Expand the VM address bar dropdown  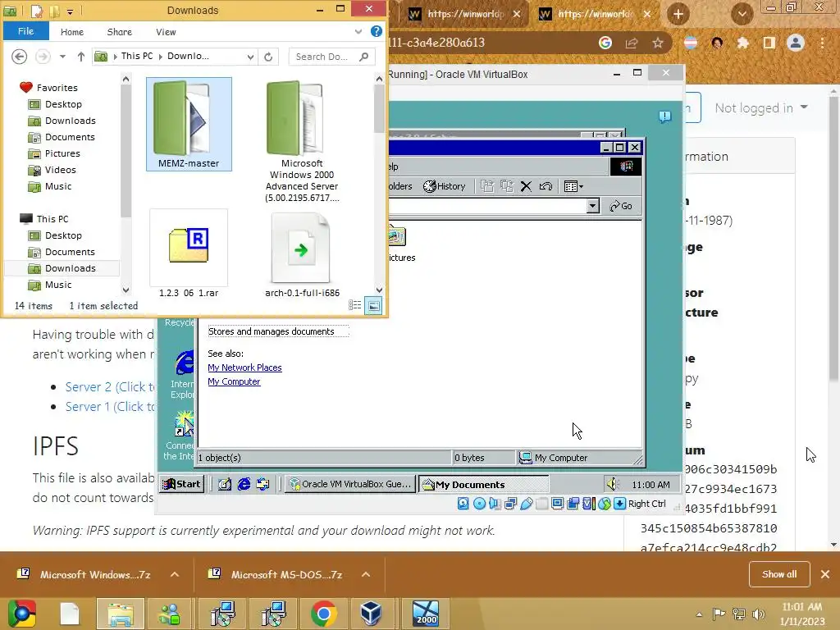click(x=592, y=206)
